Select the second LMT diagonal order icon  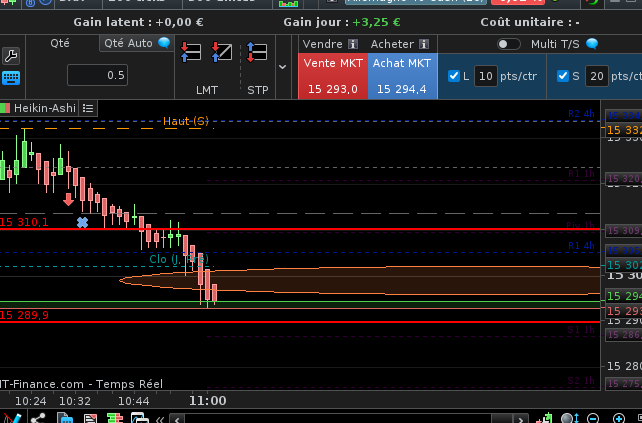(222, 52)
